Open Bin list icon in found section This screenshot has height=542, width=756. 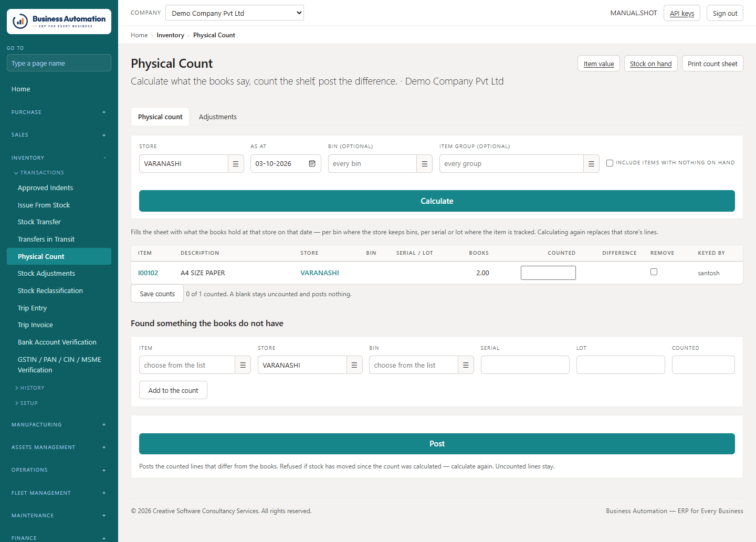click(466, 365)
